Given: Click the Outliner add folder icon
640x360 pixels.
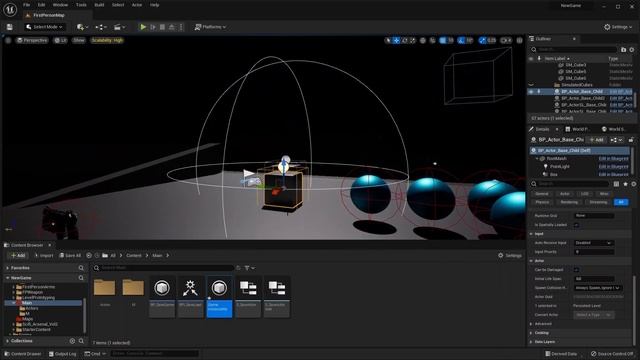Looking at the screenshot, I should click(x=623, y=49).
